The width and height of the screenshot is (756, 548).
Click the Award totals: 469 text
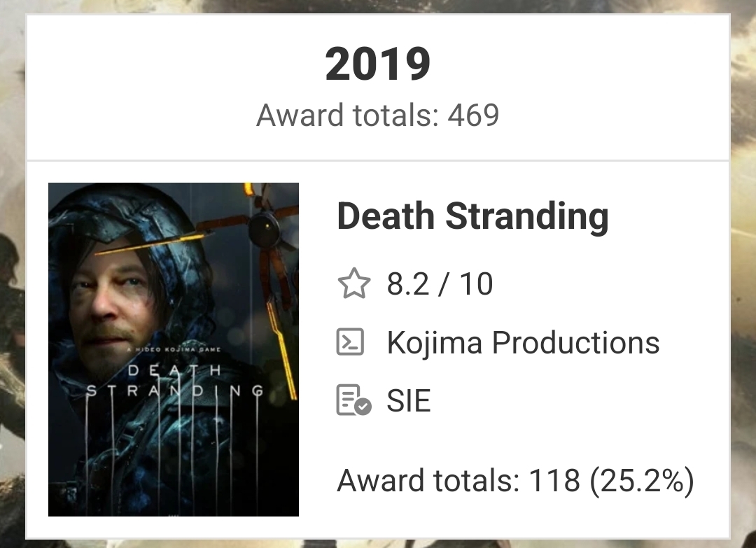378,115
